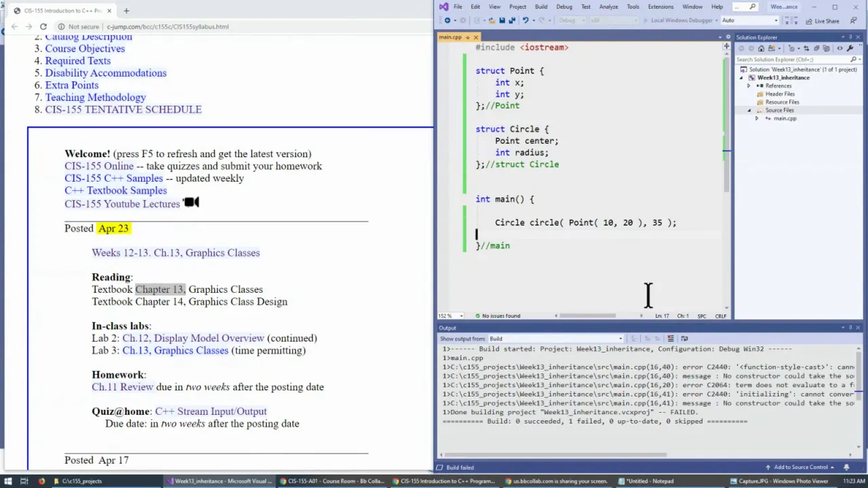This screenshot has height=488, width=868.
Task: Select the main.cpp editor tab
Action: (450, 37)
